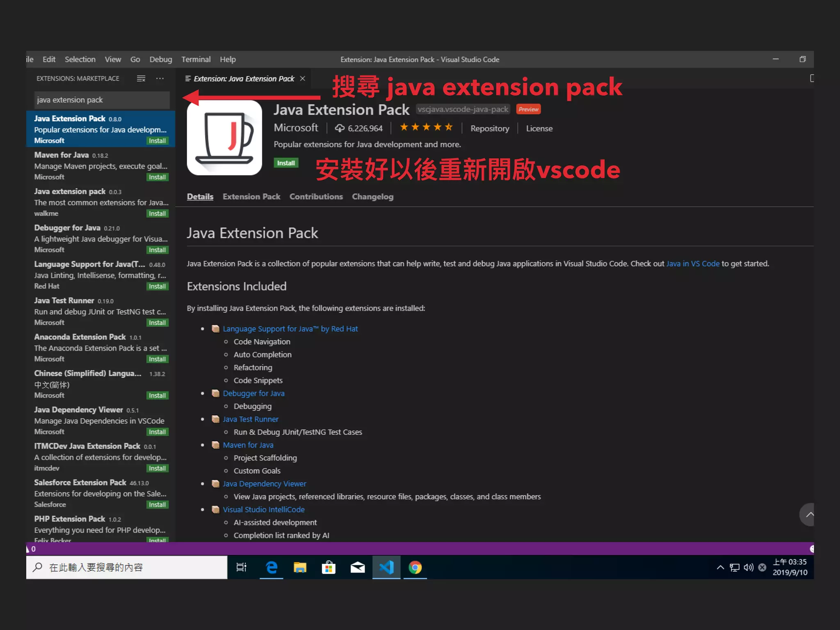840x630 pixels.
Task: Show hidden system tray icons chevron
Action: pos(720,567)
